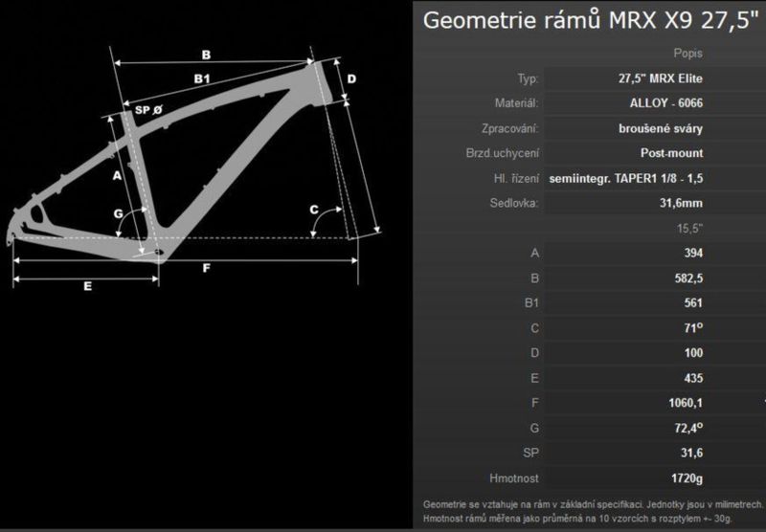Click the seat angle value '72,4°'
The height and width of the screenshot is (532, 766).
tap(688, 428)
